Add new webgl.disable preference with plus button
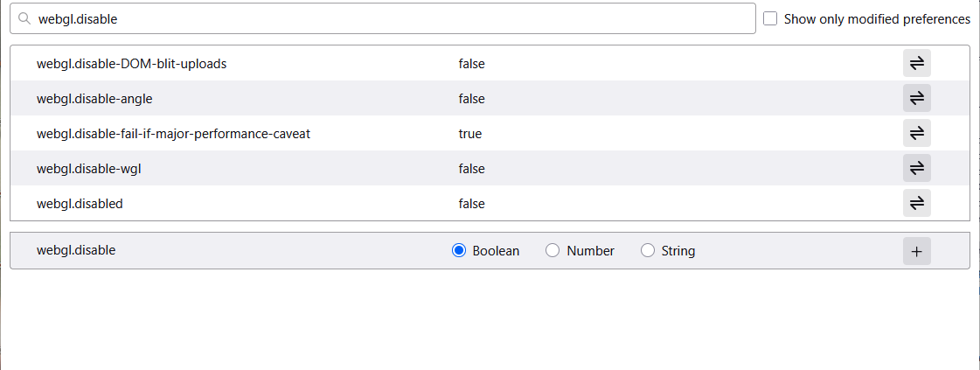Viewport: 980px width, 370px height. pyautogui.click(x=916, y=251)
